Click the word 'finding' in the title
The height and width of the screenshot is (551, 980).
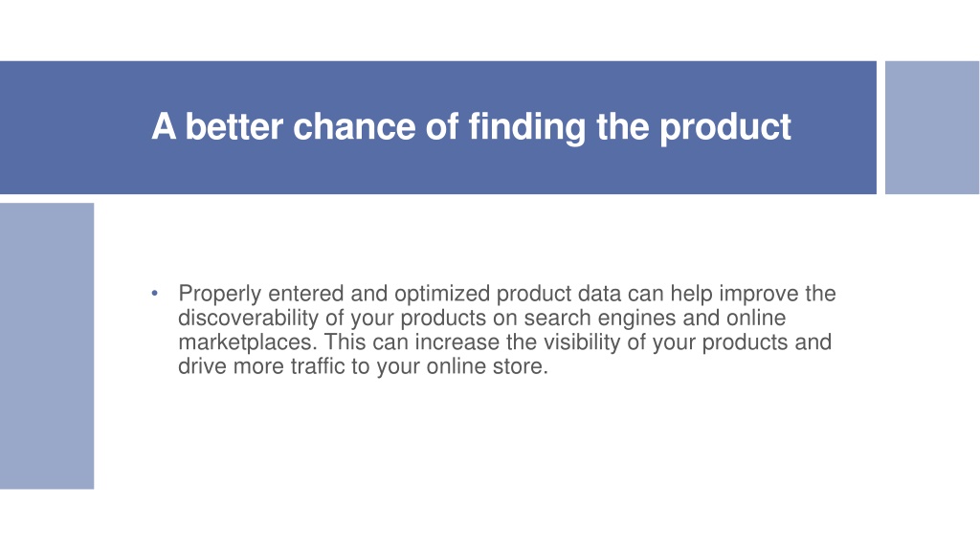coord(527,127)
